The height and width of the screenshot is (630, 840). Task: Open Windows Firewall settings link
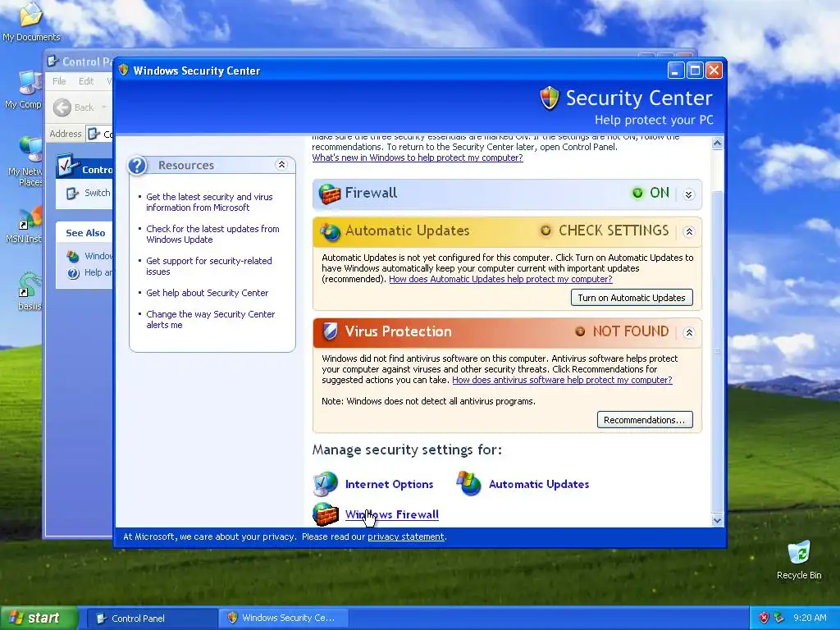click(392, 515)
